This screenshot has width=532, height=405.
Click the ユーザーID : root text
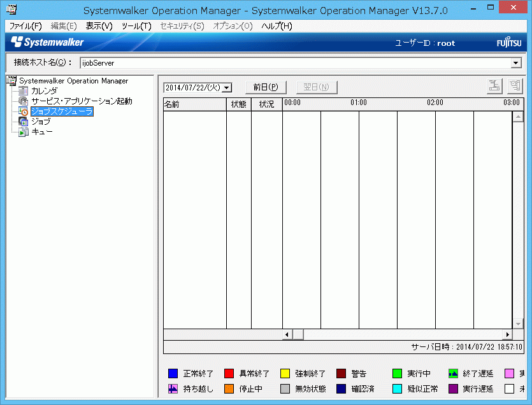coord(425,43)
